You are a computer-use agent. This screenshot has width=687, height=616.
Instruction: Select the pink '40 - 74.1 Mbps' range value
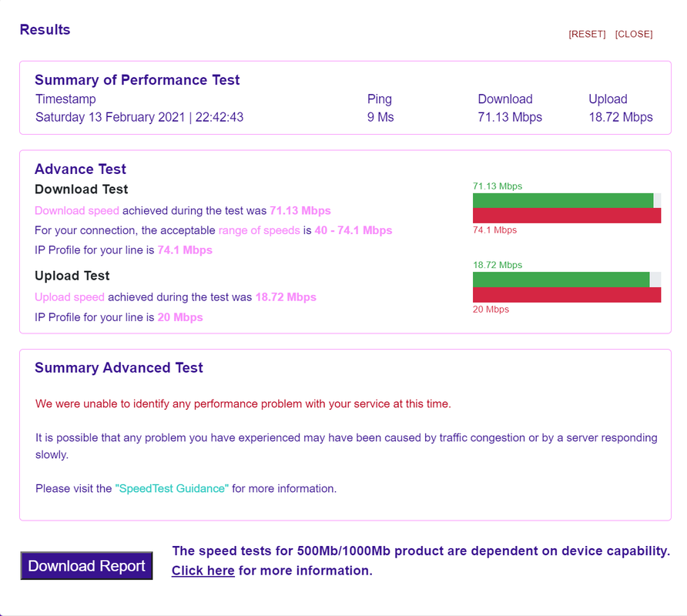(x=354, y=230)
